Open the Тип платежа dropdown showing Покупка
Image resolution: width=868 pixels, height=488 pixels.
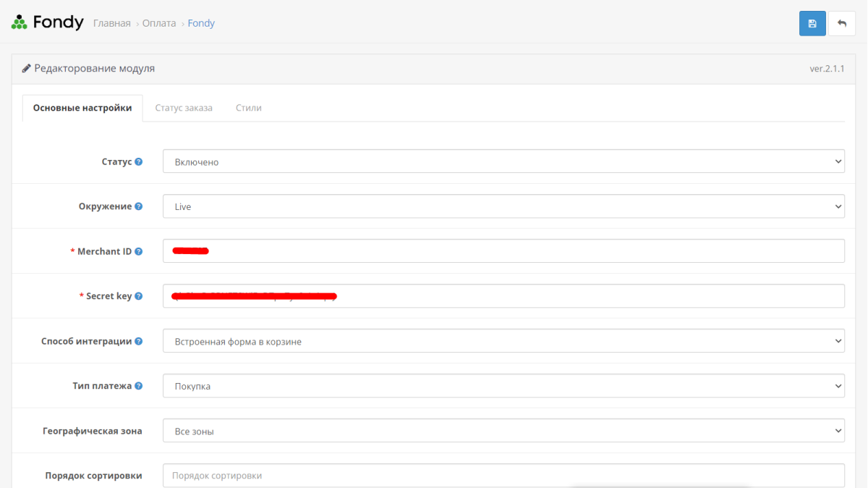tap(503, 386)
